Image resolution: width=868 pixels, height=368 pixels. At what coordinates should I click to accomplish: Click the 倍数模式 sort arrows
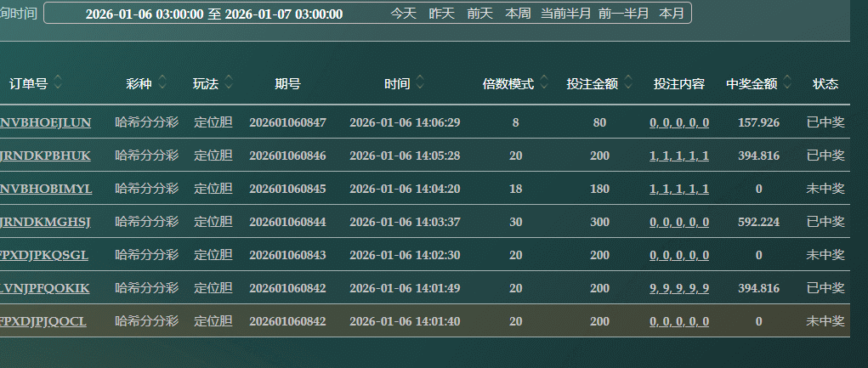[x=544, y=83]
